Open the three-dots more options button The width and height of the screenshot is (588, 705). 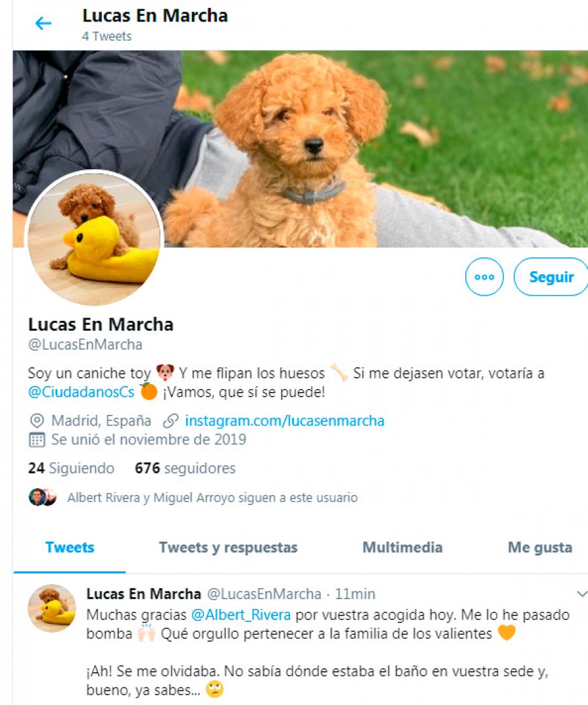click(x=484, y=277)
